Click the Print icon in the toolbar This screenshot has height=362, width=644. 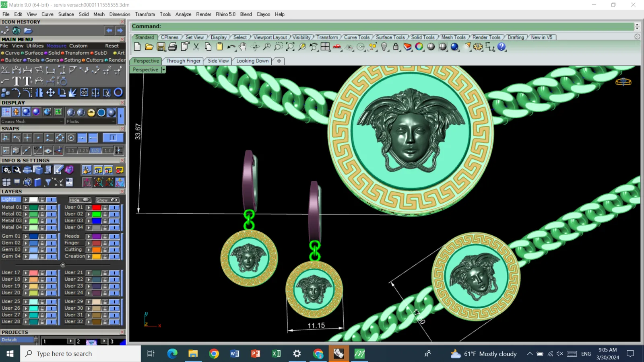tap(173, 47)
